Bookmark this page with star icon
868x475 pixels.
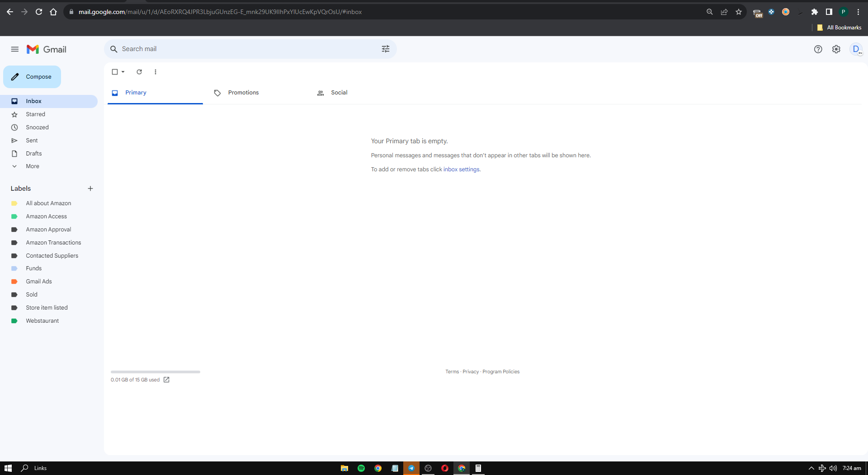tap(739, 12)
